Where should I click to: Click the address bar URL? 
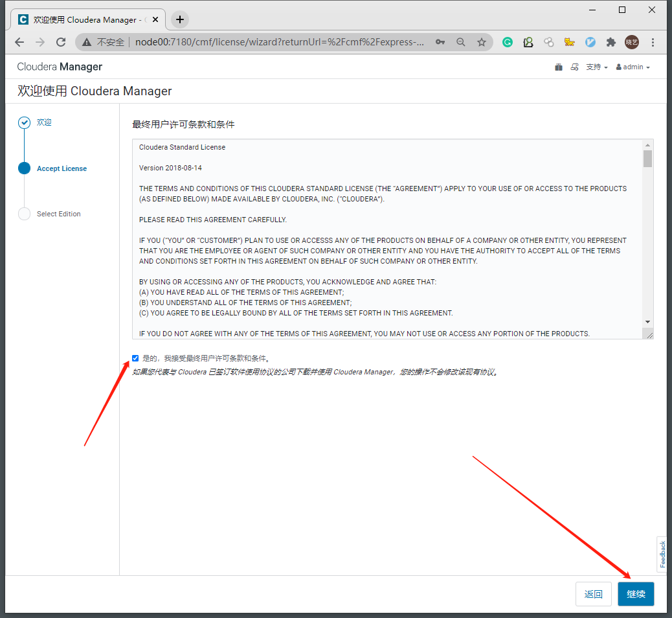(280, 42)
